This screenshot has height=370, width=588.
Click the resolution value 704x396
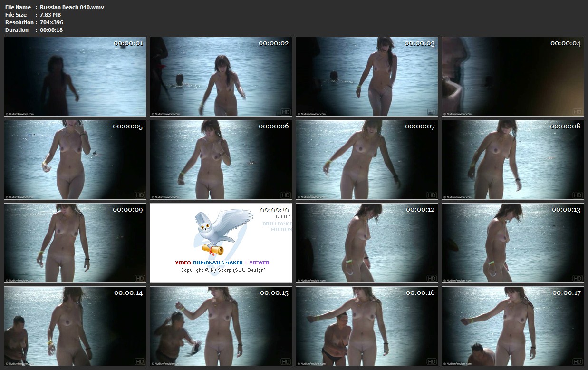[51, 22]
